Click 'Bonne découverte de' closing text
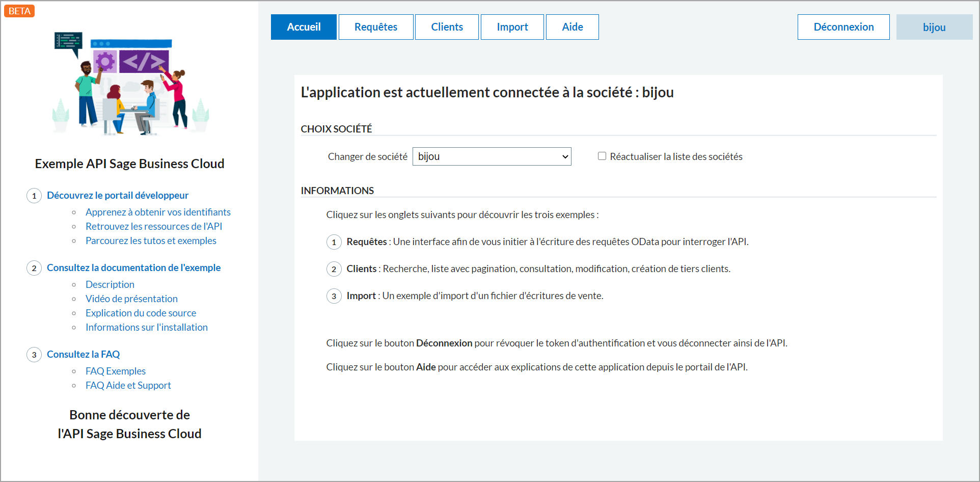This screenshot has width=980, height=482. coord(129,415)
